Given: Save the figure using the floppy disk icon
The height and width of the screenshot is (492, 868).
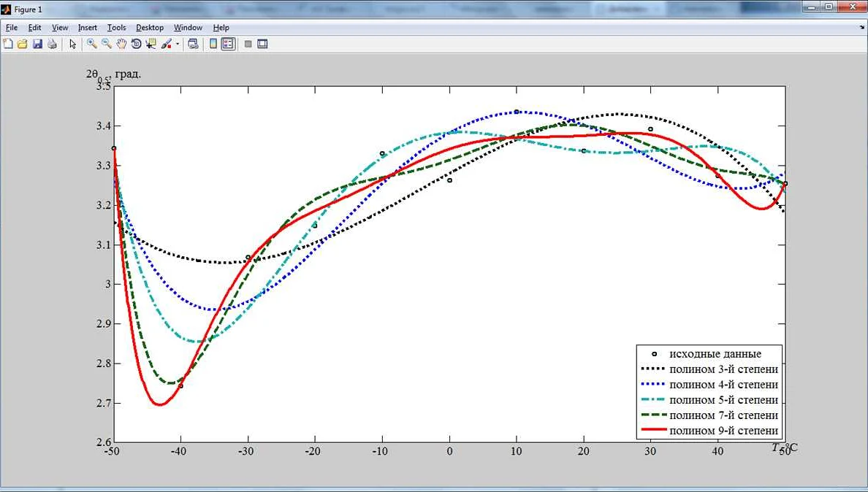Looking at the screenshot, I should click(37, 44).
